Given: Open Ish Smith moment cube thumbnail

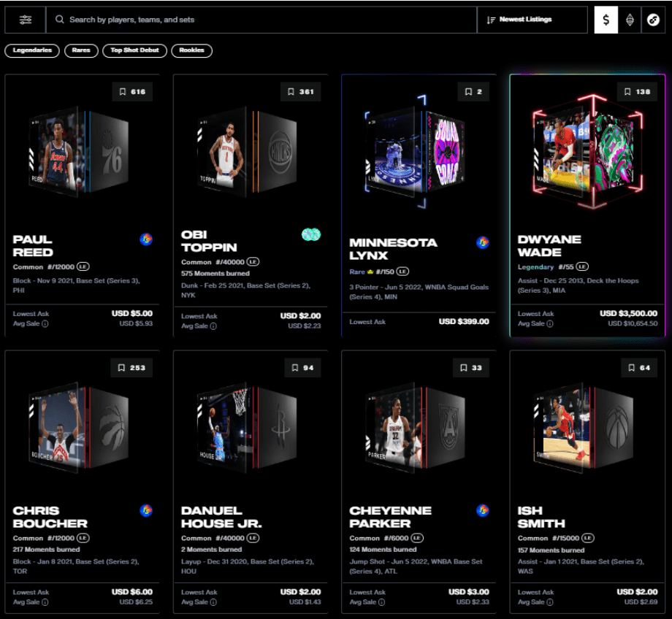Looking at the screenshot, I should pos(584,428).
